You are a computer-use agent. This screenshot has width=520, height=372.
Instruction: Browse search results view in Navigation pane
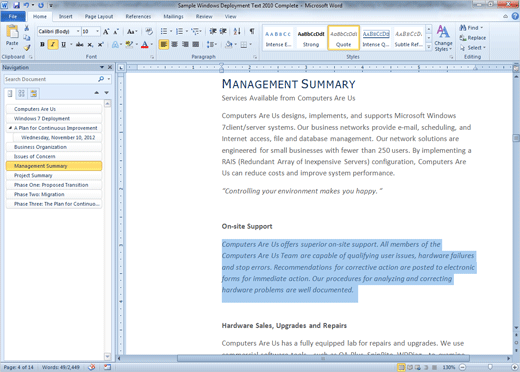pyautogui.click(x=33, y=93)
